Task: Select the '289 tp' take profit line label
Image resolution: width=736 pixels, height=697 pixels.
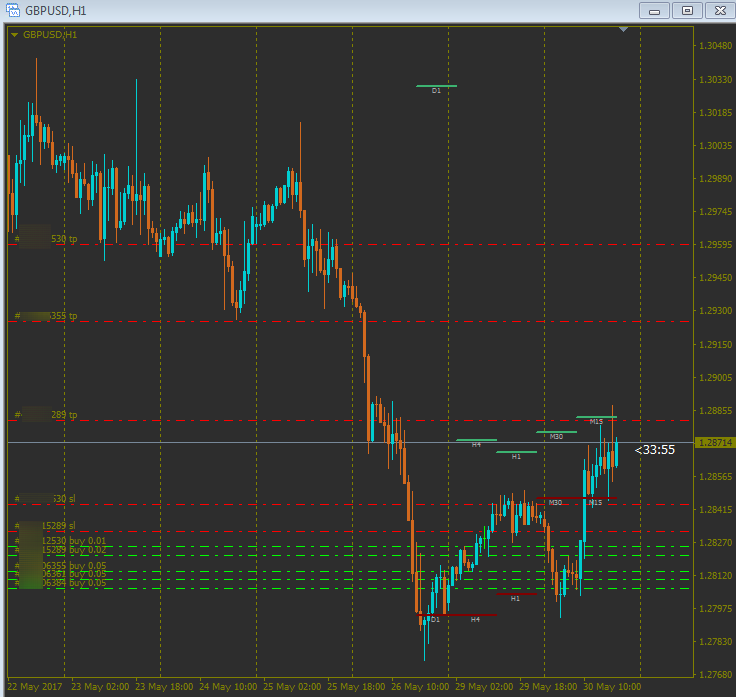Action: (x=64, y=415)
